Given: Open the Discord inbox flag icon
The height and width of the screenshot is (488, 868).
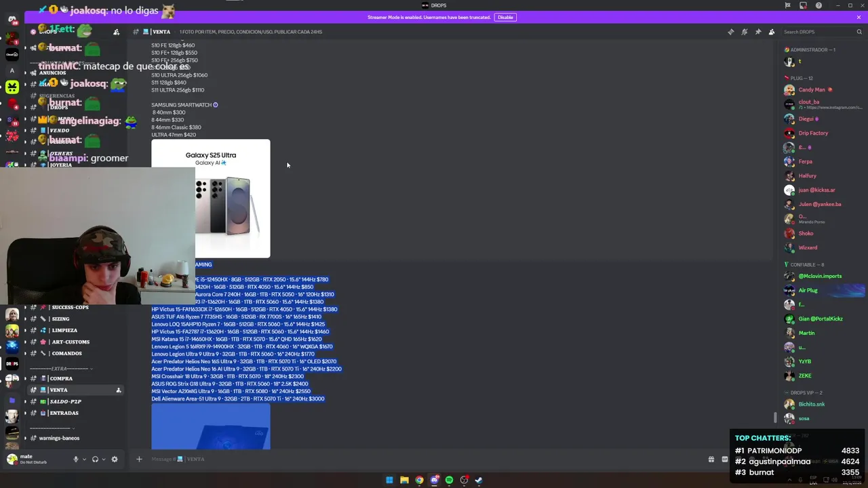Looking at the screenshot, I should pyautogui.click(x=787, y=5).
